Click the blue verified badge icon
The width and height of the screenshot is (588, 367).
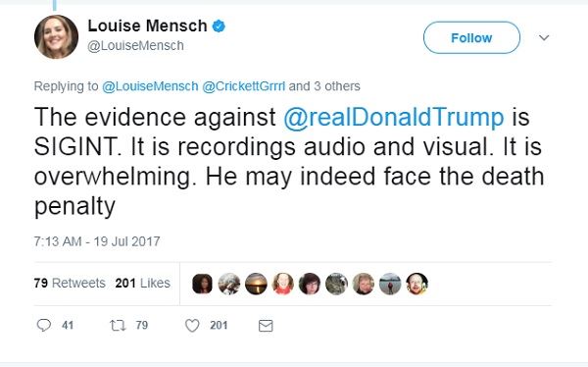point(219,26)
